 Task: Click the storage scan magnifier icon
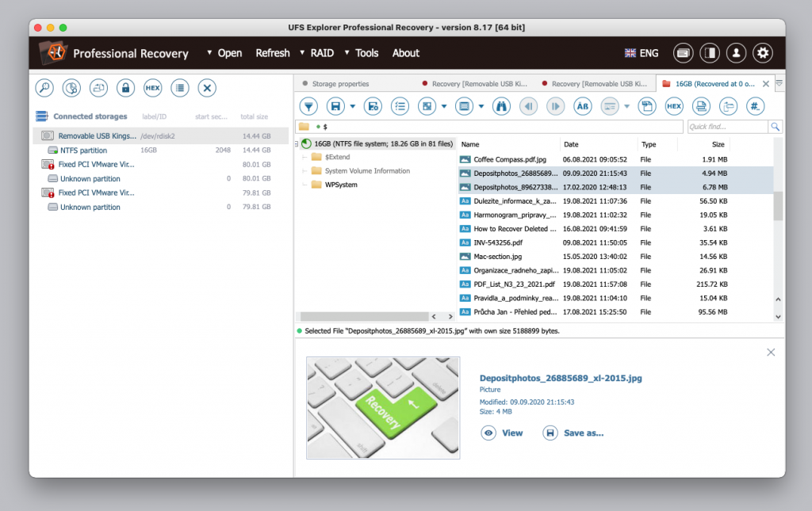44,88
